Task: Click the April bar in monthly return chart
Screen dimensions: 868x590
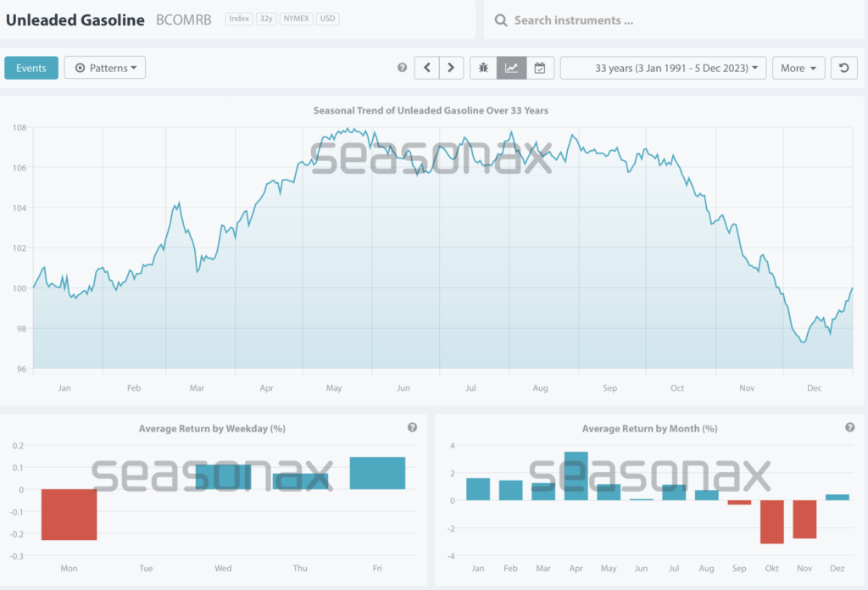Action: [x=576, y=476]
